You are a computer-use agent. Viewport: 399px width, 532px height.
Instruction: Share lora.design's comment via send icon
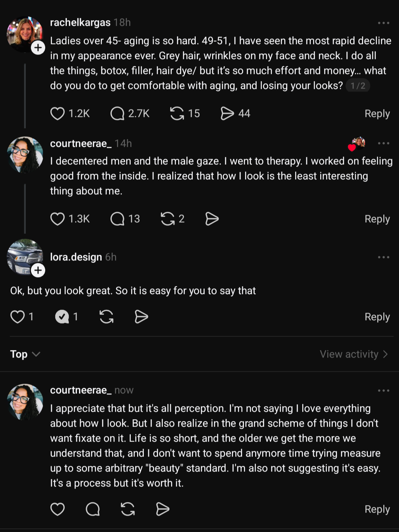(141, 317)
